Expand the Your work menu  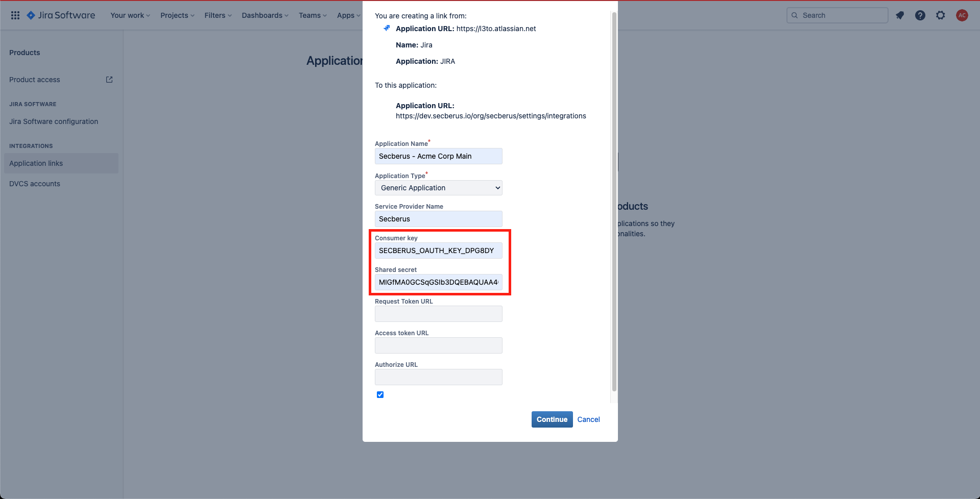click(x=130, y=15)
